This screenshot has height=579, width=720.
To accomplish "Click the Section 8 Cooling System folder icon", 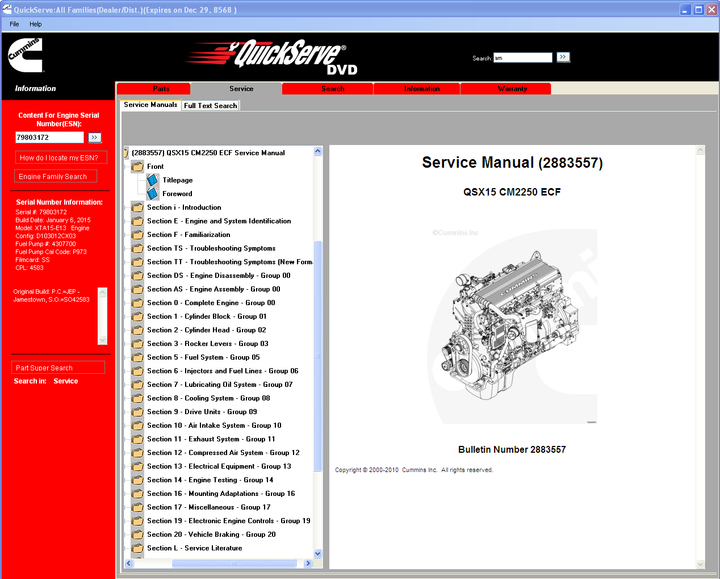I will coord(137,398).
